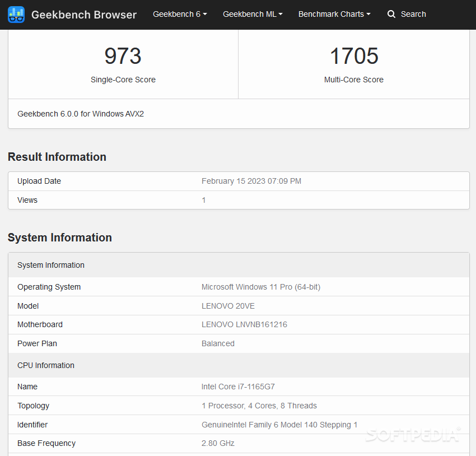Click the Motherboard row label
This screenshot has height=456, width=476.
[x=40, y=324]
